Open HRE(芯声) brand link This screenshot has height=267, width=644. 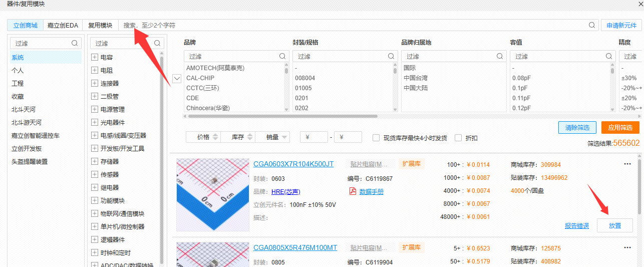[286, 192]
